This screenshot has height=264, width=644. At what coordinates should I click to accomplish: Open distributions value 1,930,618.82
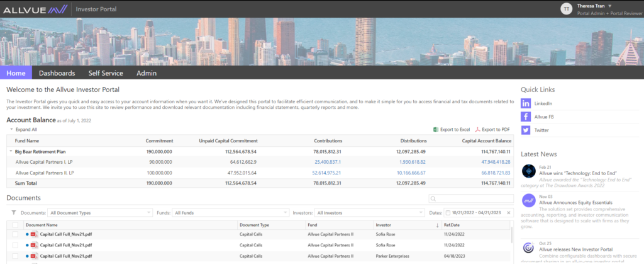413,162
